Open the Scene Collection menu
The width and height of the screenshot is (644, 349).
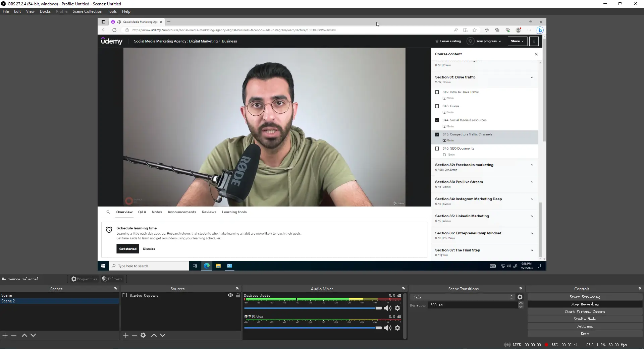click(87, 11)
